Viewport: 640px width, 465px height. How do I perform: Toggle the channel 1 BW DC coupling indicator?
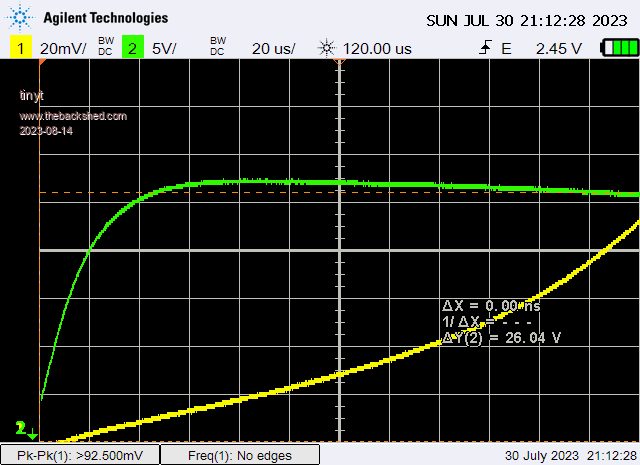105,47
